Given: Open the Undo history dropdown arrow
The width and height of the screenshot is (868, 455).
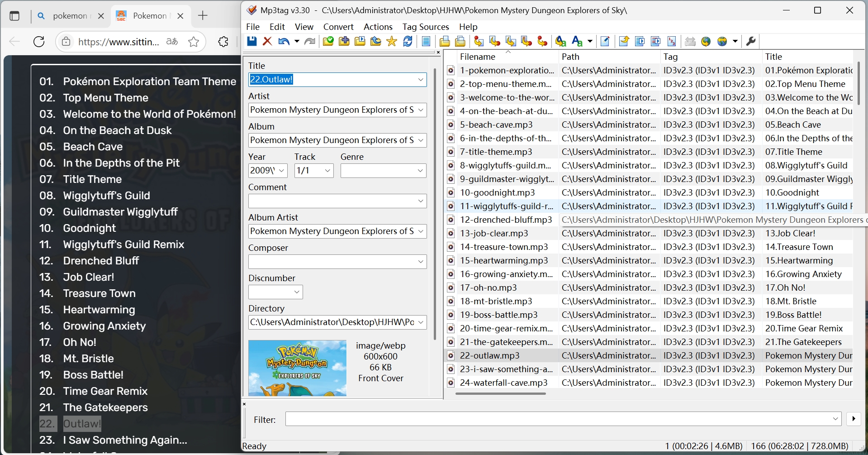Looking at the screenshot, I should pyautogui.click(x=297, y=41).
